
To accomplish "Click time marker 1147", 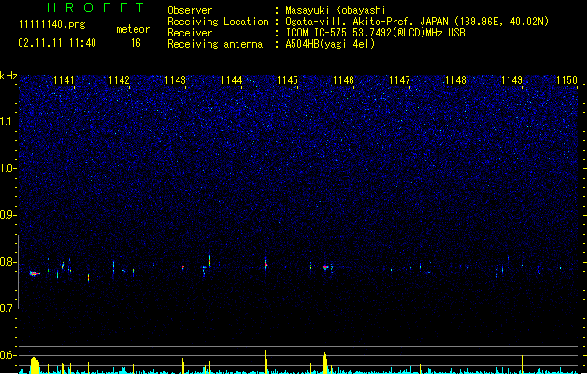I will 399,80.
